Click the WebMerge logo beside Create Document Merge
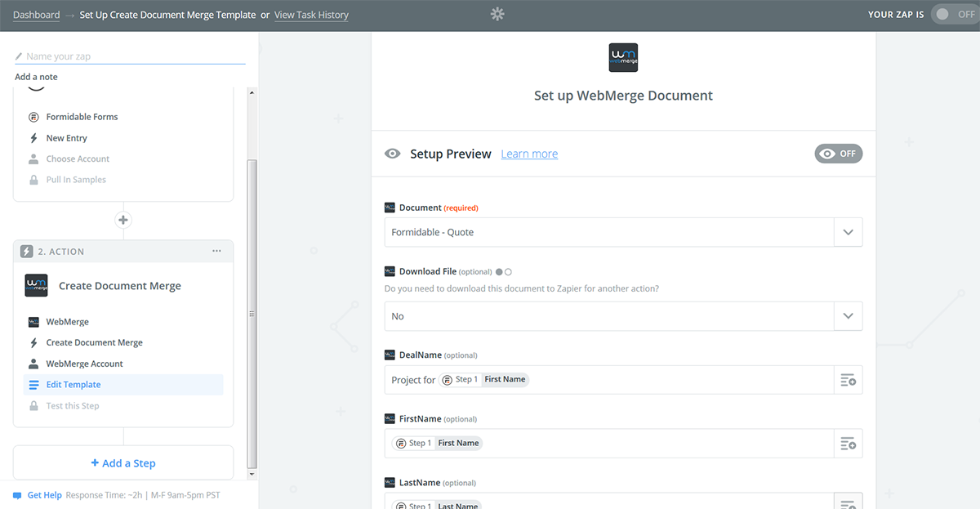The width and height of the screenshot is (980, 509). [x=37, y=286]
